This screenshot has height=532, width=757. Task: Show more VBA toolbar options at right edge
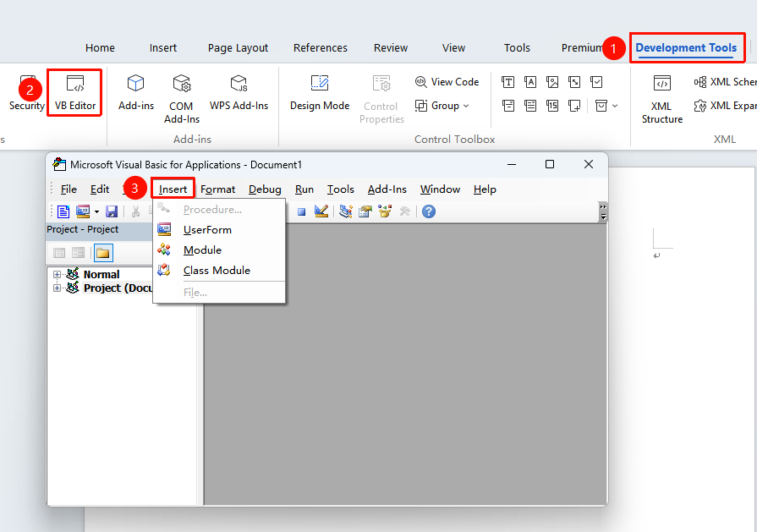click(x=603, y=212)
